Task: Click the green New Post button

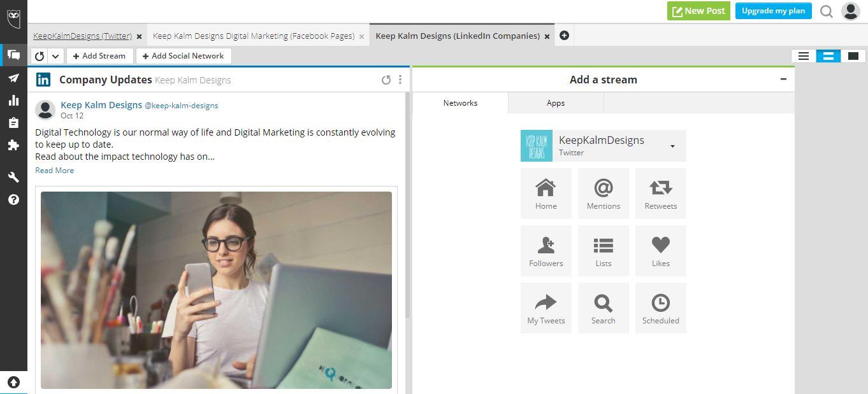Action: pos(698,11)
